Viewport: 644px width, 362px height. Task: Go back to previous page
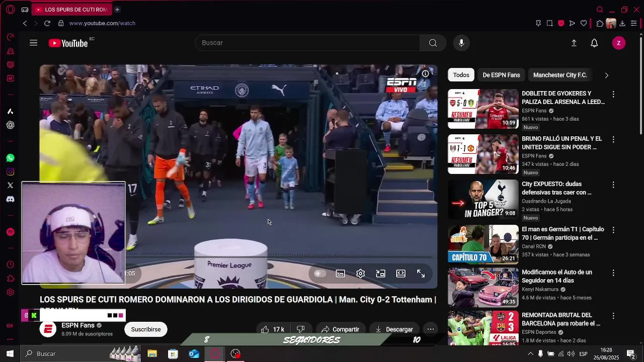pos(25,23)
